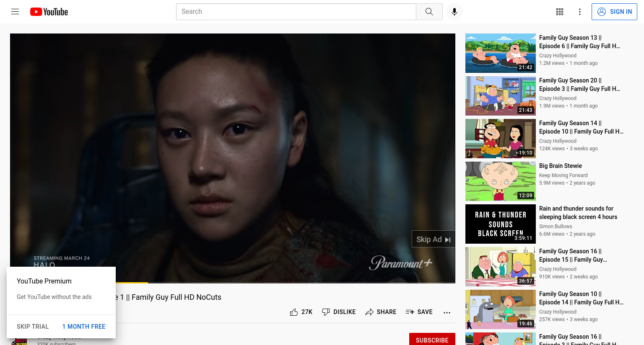Open Crazy Hollywood channel under Season 20 video
The height and width of the screenshot is (345, 644).
pos(558,98)
